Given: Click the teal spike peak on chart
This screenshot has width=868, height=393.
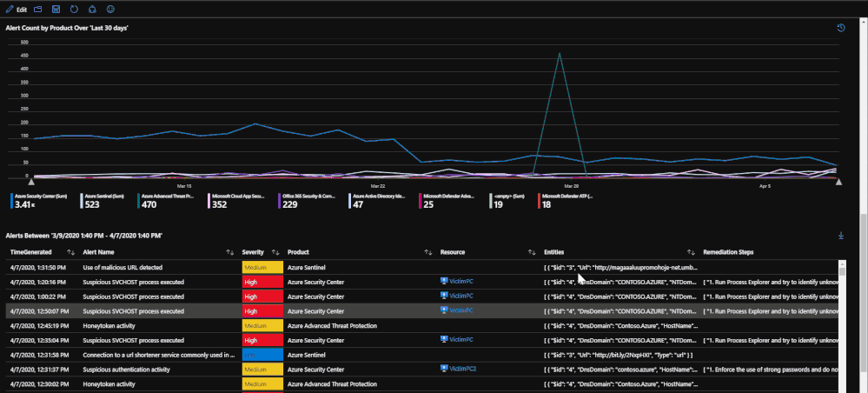Looking at the screenshot, I should coord(560,54).
